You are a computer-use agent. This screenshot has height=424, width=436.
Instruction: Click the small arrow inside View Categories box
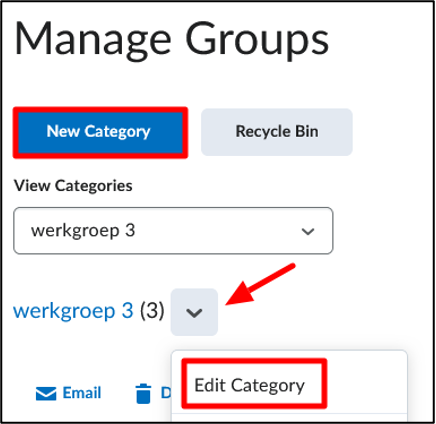coord(308,231)
